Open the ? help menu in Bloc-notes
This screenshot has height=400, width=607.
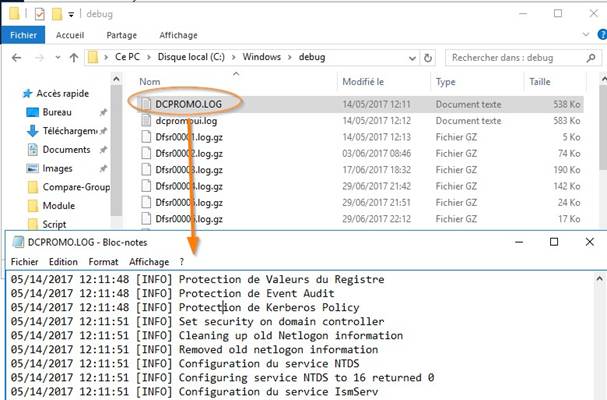click(182, 262)
